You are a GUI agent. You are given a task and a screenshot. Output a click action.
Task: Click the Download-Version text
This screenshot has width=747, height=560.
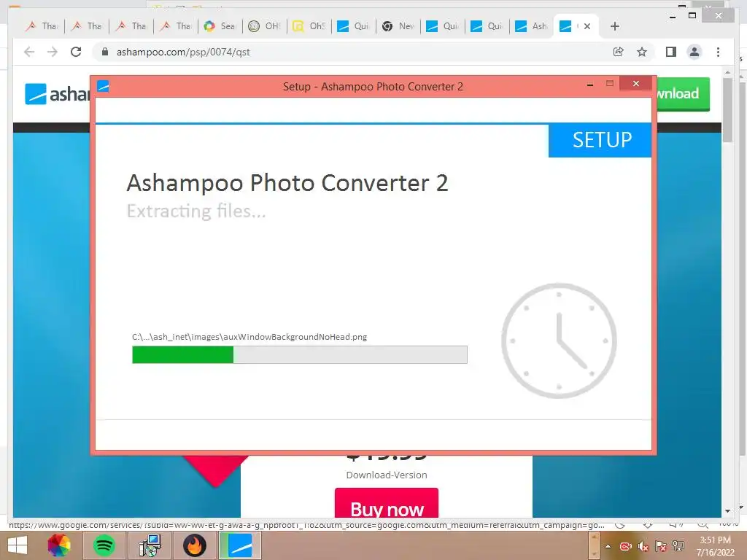point(387,475)
